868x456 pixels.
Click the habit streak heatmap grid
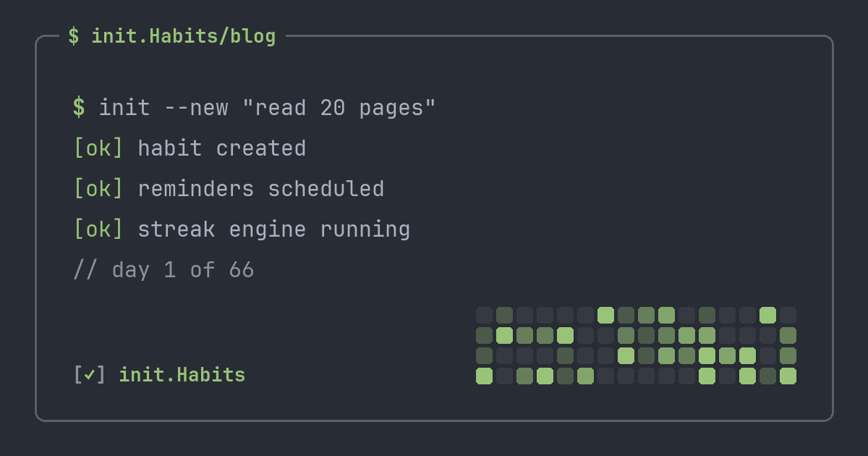click(x=636, y=345)
